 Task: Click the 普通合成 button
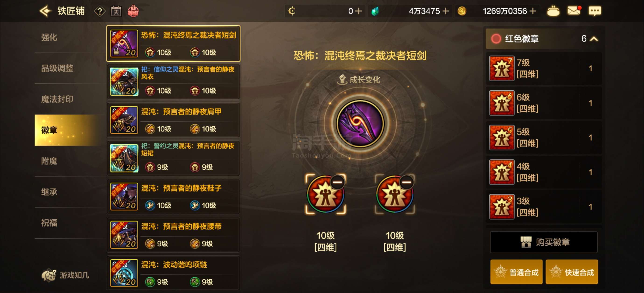516,272
